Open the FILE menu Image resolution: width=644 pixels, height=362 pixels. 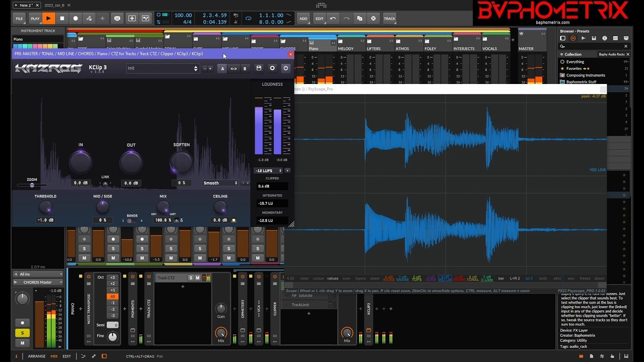(x=19, y=19)
